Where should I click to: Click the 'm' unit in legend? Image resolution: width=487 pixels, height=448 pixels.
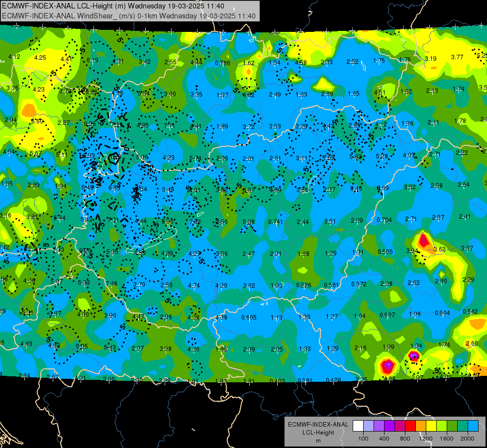pos(318,441)
